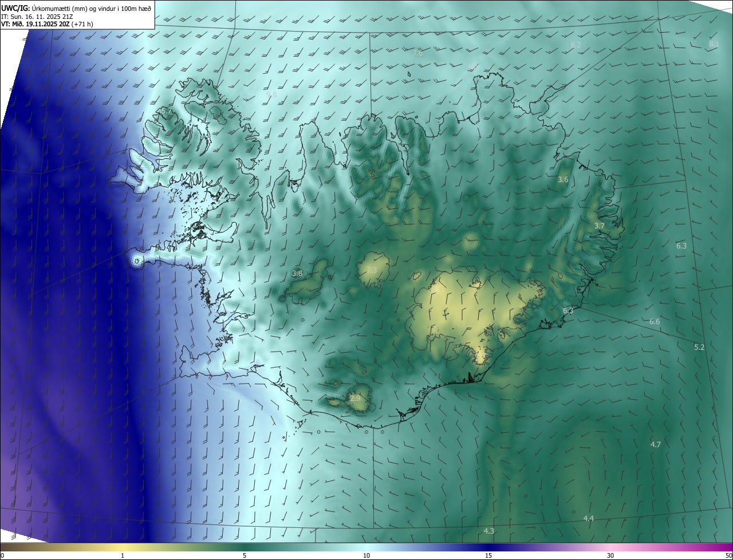Select the 3.7 value label
Image resolution: width=733 pixels, height=560 pixels.
tap(599, 226)
